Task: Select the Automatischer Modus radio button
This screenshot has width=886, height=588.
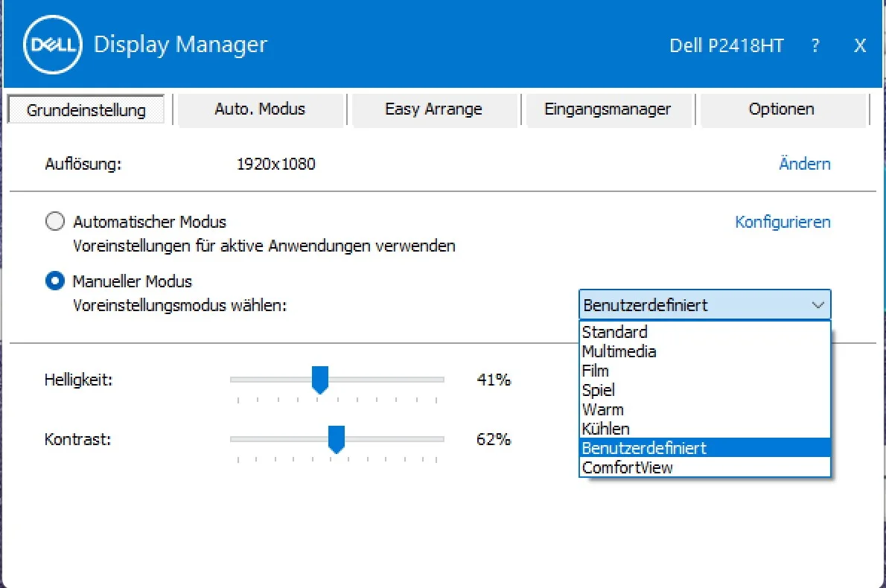Action: pyautogui.click(x=55, y=221)
